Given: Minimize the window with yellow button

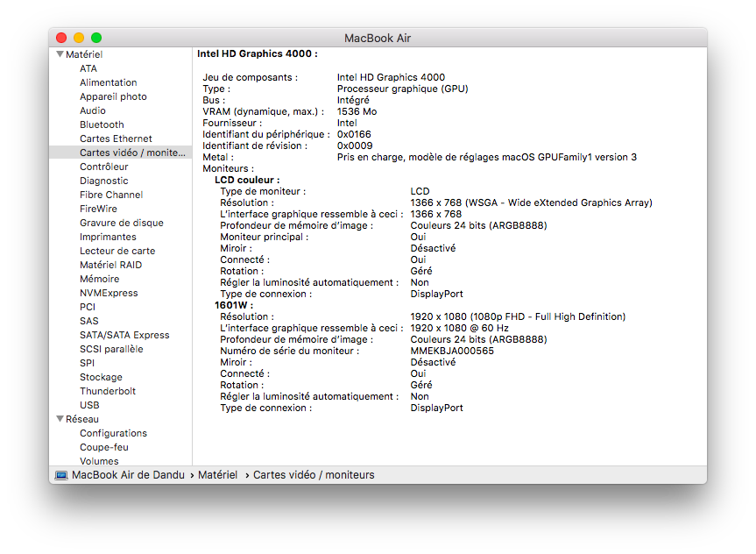Looking at the screenshot, I should 79,38.
